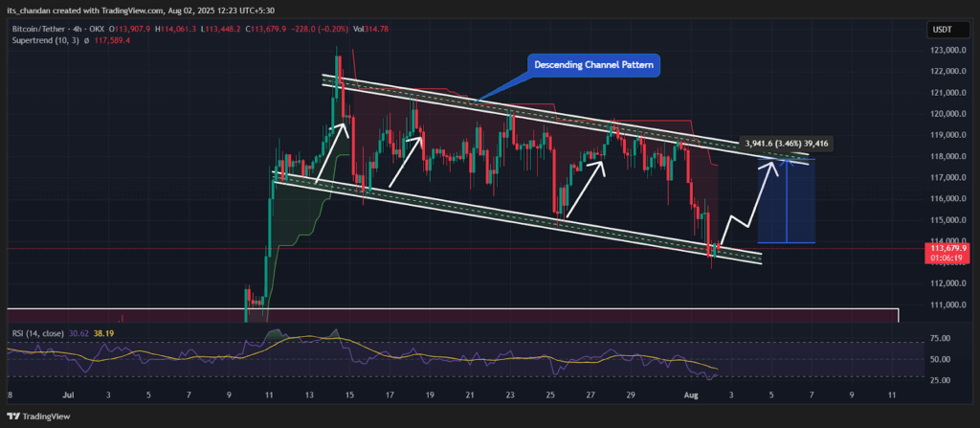Click the 21 date label on time axis
This screenshot has width=980, height=428.
pos(470,395)
